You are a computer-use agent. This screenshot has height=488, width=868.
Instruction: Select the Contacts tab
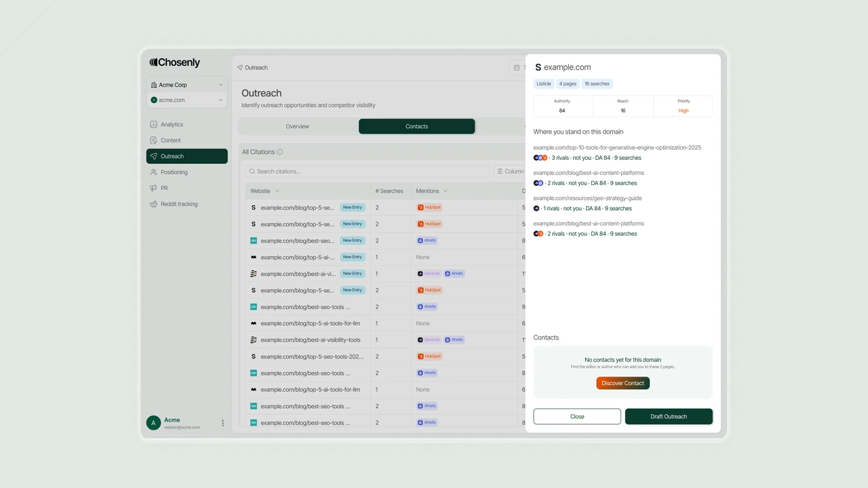[417, 127]
